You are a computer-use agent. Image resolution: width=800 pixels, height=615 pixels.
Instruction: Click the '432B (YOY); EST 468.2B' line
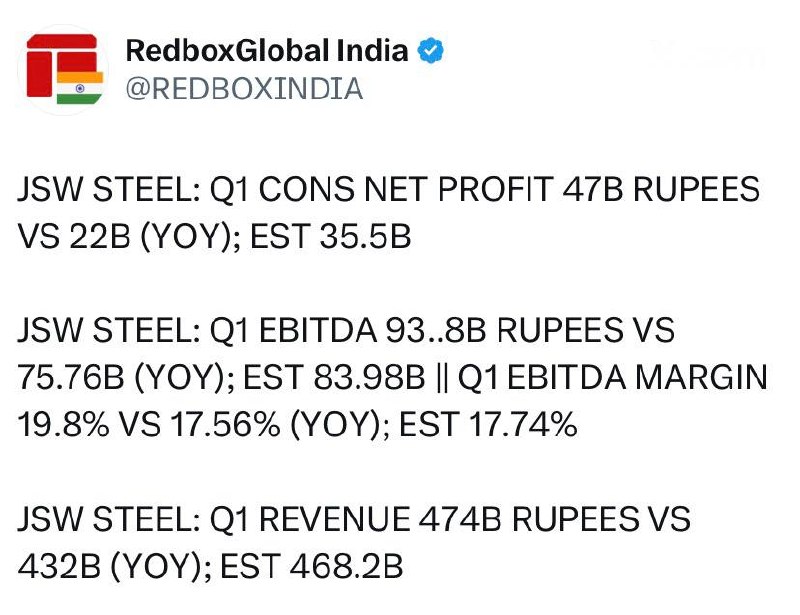(x=210, y=567)
